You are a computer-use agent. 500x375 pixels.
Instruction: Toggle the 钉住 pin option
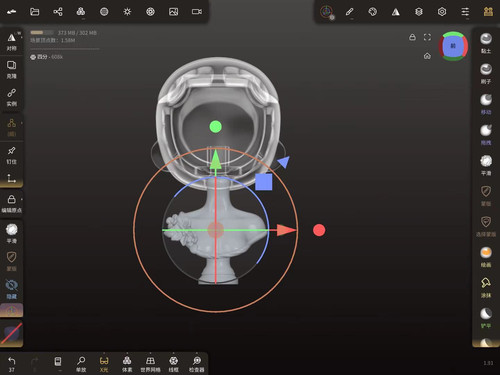[x=11, y=155]
